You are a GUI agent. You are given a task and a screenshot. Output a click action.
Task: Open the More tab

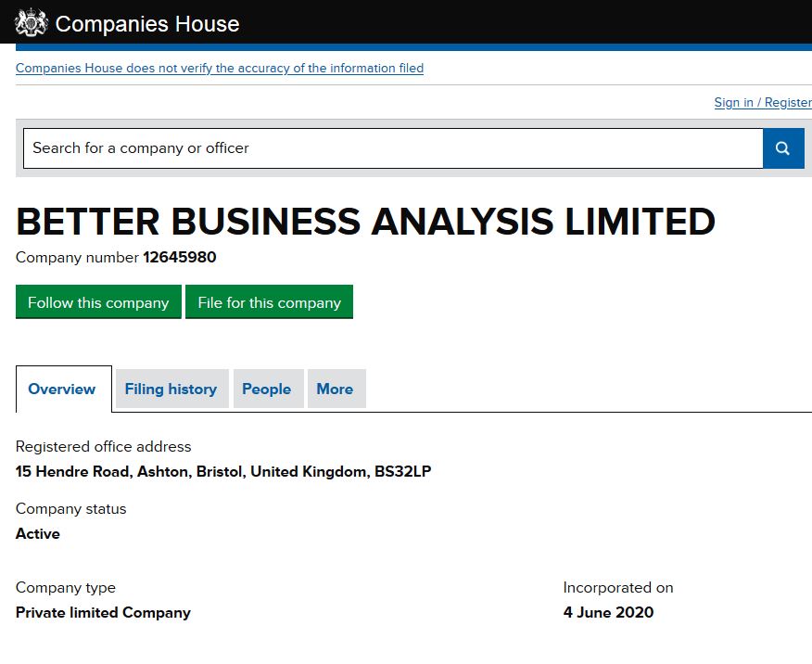pyautogui.click(x=335, y=389)
